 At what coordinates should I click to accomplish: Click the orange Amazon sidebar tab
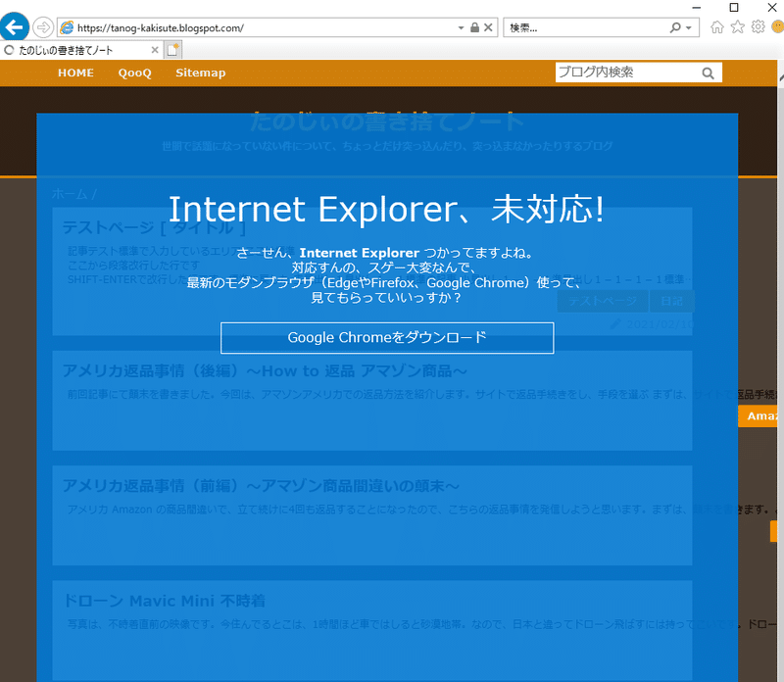click(758, 416)
